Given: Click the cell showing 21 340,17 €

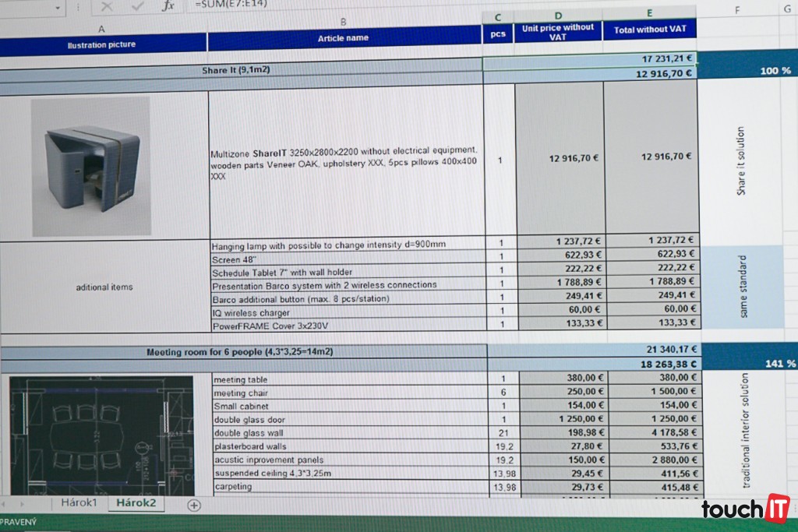Looking at the screenshot, I should (x=593, y=350).
